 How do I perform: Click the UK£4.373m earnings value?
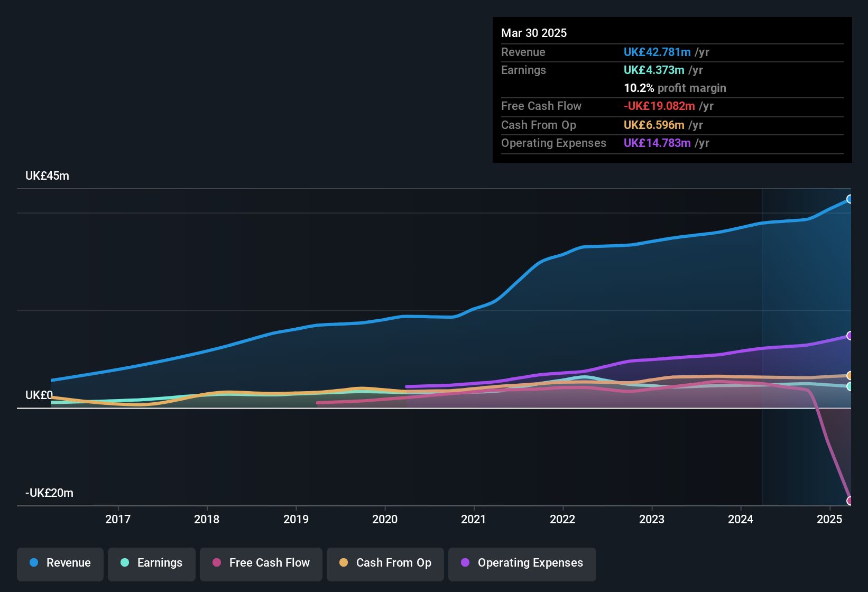pyautogui.click(x=654, y=70)
